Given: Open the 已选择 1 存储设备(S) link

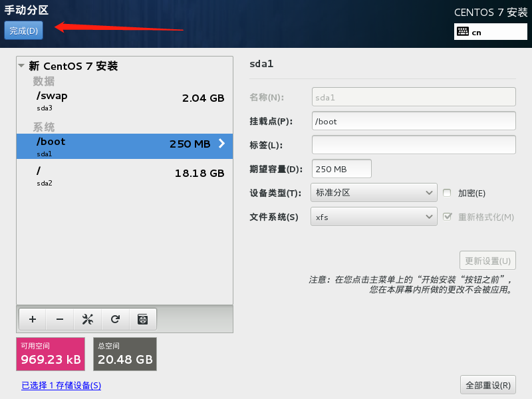Looking at the screenshot, I should (61, 386).
